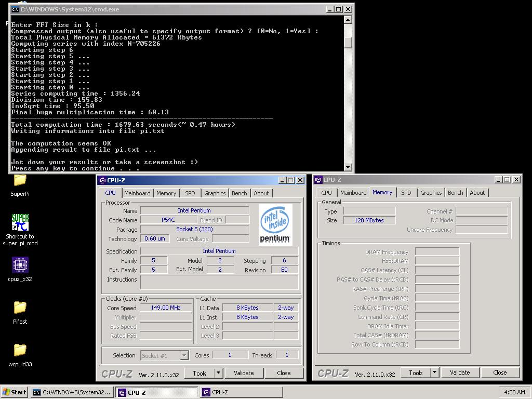Click the L1 Inst. 2-way value

coord(286,317)
